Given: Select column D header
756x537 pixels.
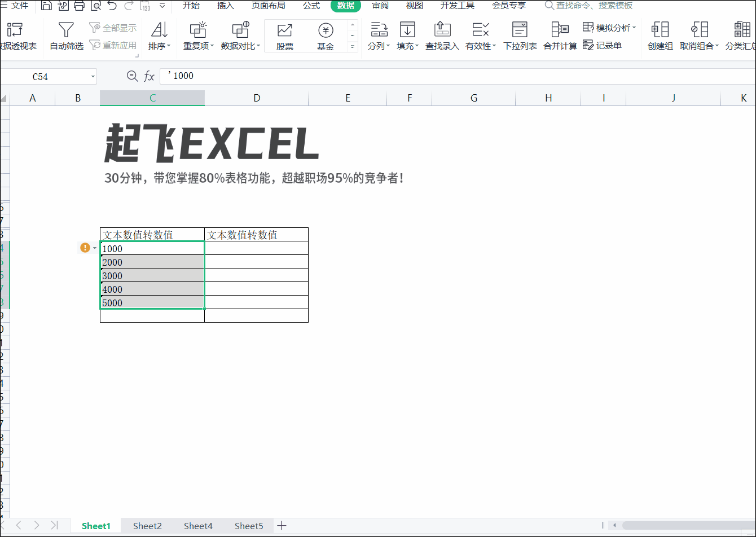Looking at the screenshot, I should tap(257, 98).
